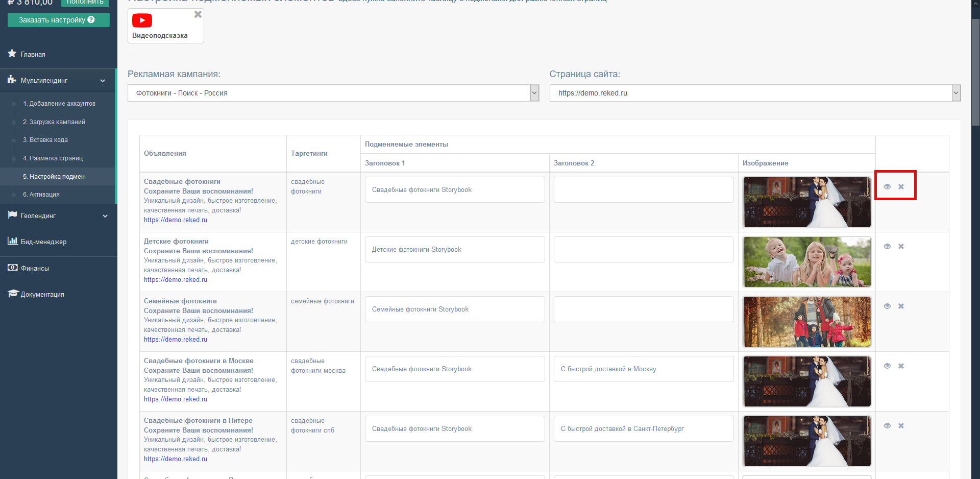Click empty Заголовок 2 field in Детские row
This screenshot has width=980, height=479.
pos(644,250)
